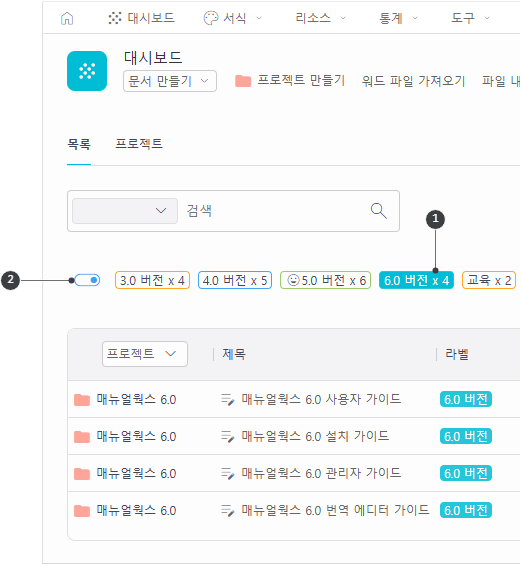This screenshot has width=521, height=565.
Task: Open 매뉴얼웍스 6.0 관리자 가이드 document
Action: tap(321, 473)
